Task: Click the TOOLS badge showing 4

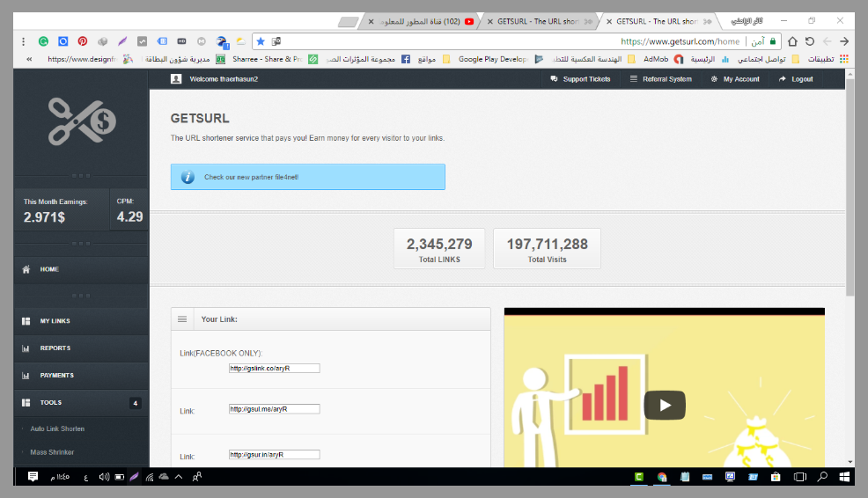Action: (x=135, y=403)
